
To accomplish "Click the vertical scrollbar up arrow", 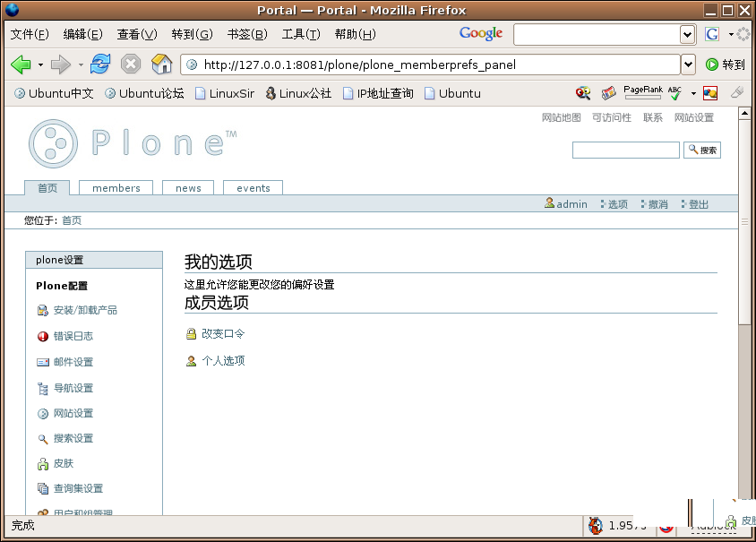I will point(744,113).
